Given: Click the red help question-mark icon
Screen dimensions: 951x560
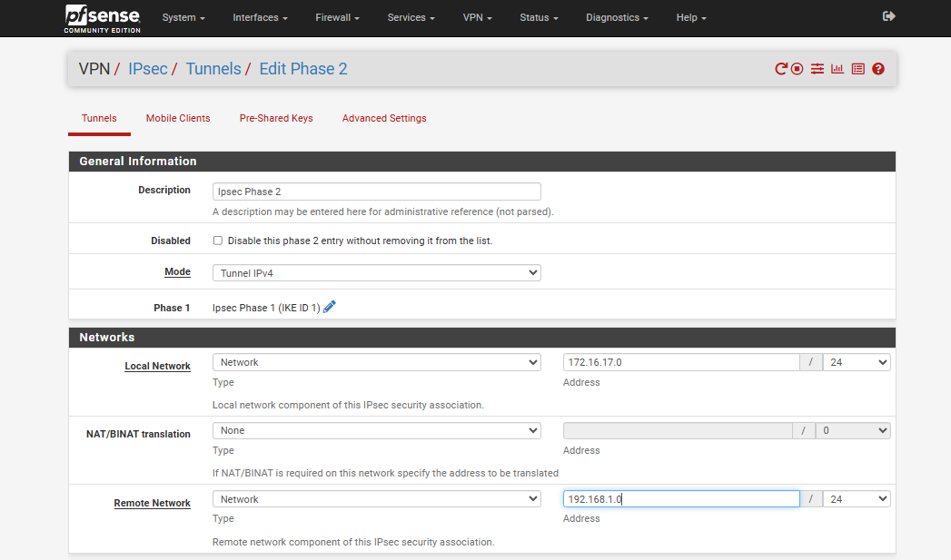Looking at the screenshot, I should pyautogui.click(x=878, y=69).
